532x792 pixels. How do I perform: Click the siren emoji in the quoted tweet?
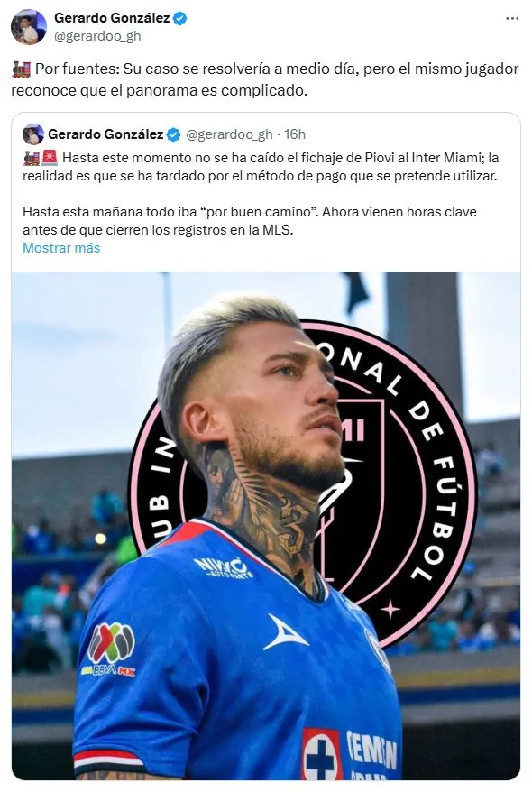tap(50, 158)
